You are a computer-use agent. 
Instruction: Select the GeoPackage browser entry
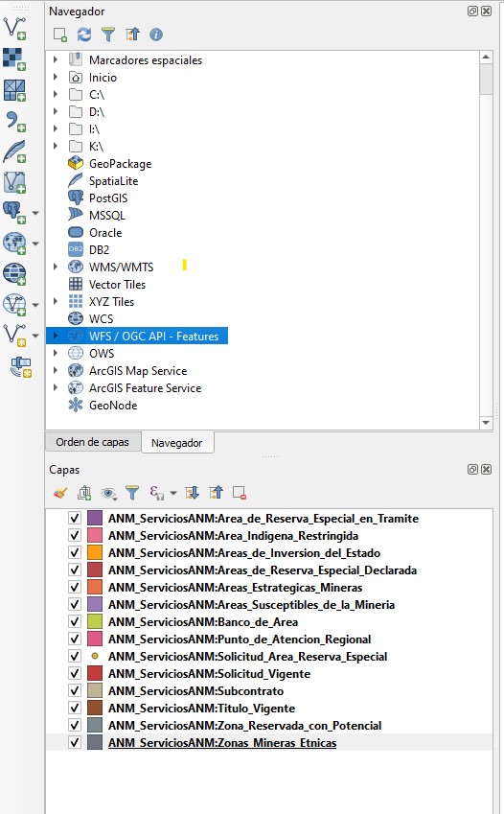[121, 164]
